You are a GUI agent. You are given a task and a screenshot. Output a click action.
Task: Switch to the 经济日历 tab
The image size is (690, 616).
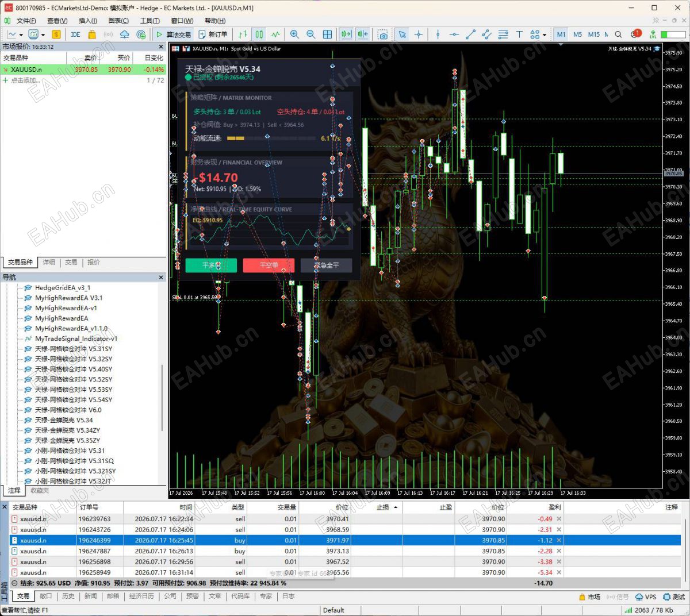click(141, 596)
